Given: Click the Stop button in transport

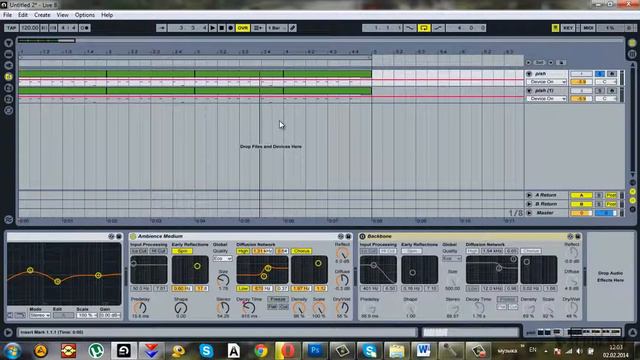Looking at the screenshot, I should (222, 28).
